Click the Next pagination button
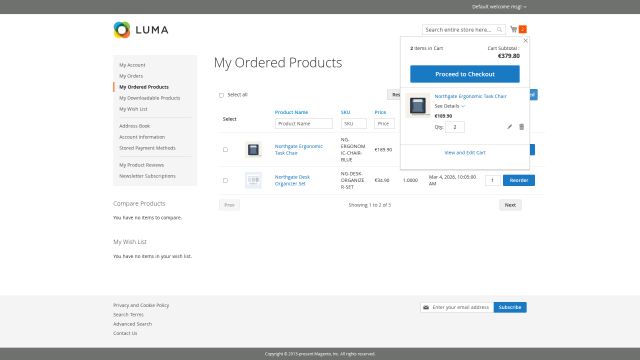 510,205
